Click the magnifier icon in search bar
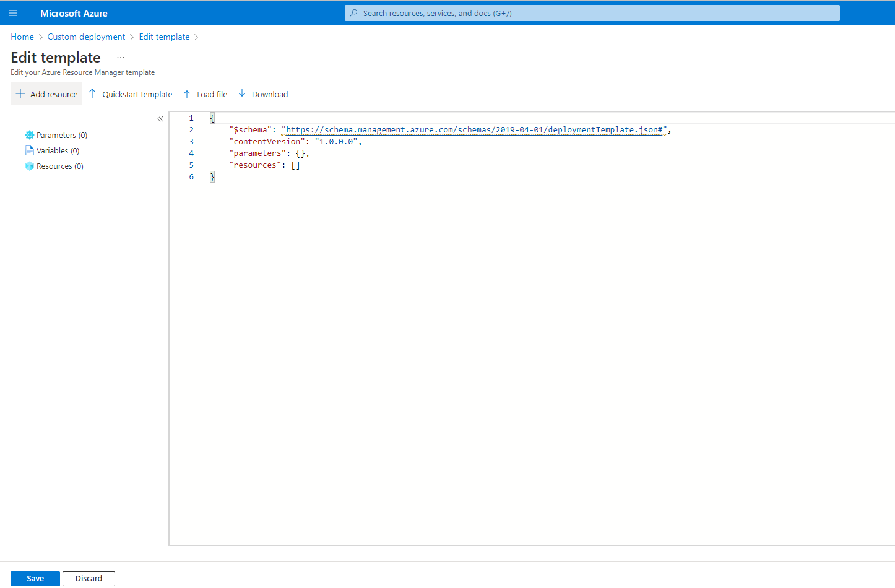The width and height of the screenshot is (895, 588). tap(353, 13)
